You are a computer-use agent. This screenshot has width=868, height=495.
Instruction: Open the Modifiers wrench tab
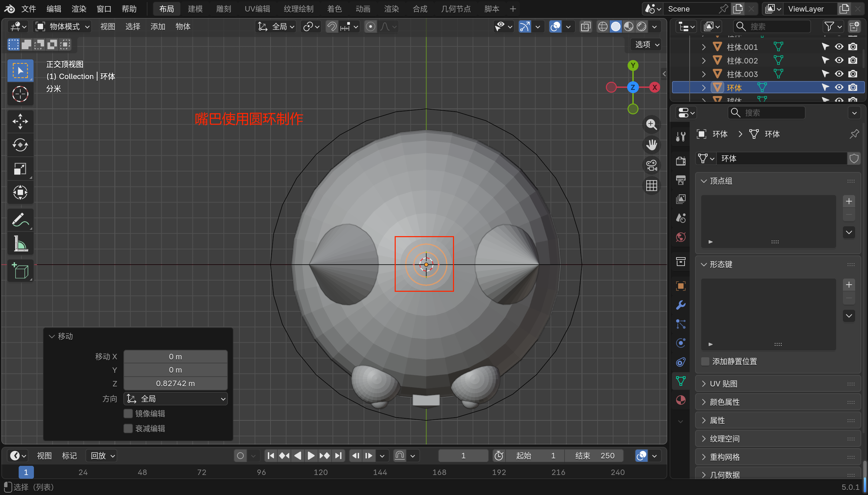click(680, 305)
